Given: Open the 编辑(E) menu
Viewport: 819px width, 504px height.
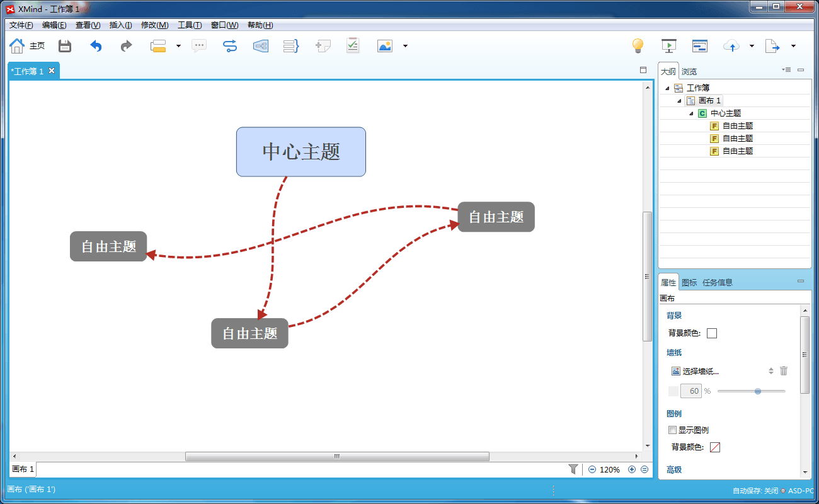Looking at the screenshot, I should pyautogui.click(x=54, y=25).
